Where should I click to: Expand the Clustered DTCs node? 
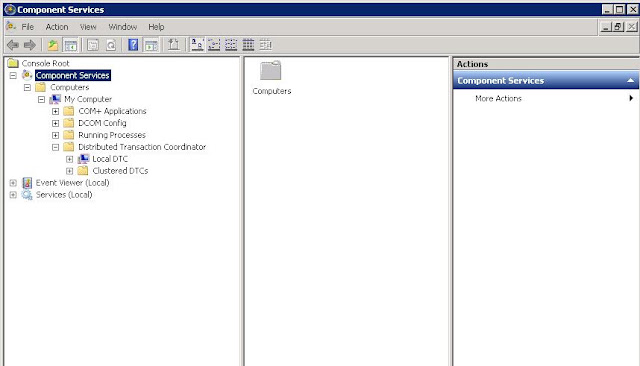pyautogui.click(x=69, y=171)
